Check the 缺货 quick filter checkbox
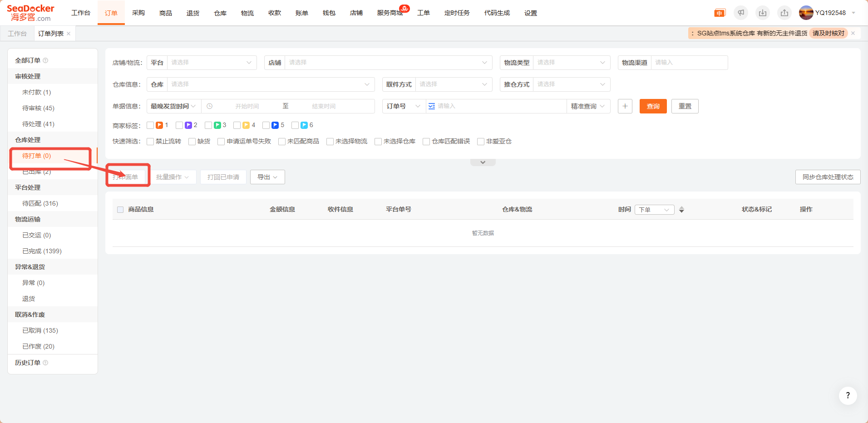The height and width of the screenshot is (423, 868). click(192, 142)
